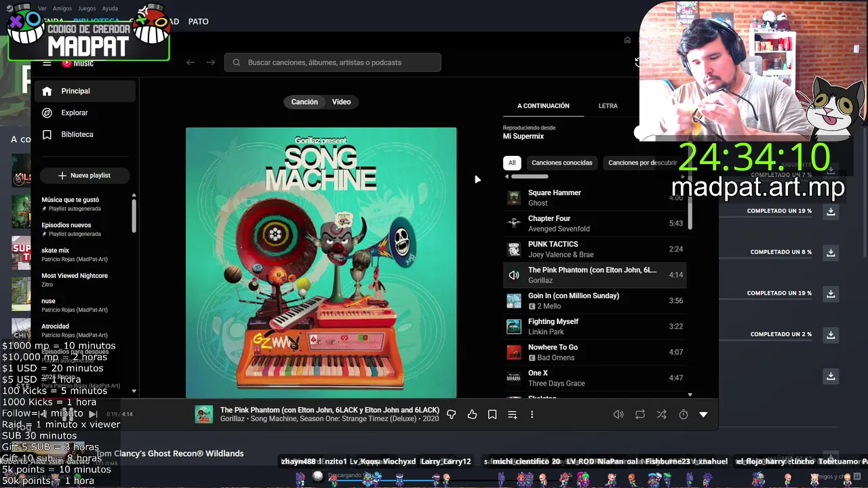Click Gorillaz artist on The Pink Phantom row
Screen dimensions: 868x488
tap(540, 281)
